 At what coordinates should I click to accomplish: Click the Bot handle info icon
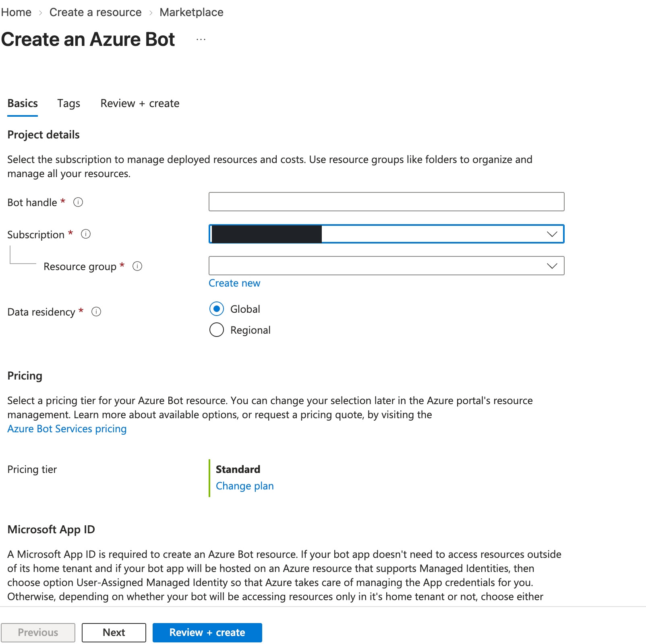pyautogui.click(x=78, y=202)
